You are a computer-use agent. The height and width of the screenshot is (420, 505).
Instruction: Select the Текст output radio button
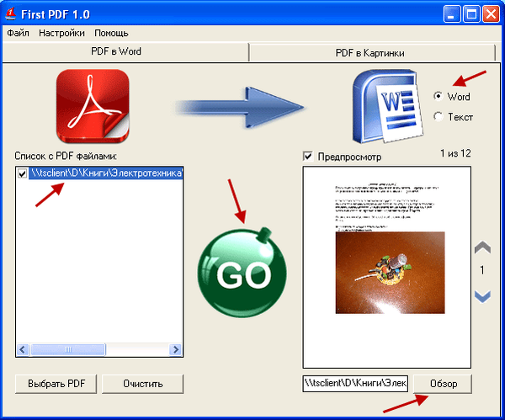point(438,117)
